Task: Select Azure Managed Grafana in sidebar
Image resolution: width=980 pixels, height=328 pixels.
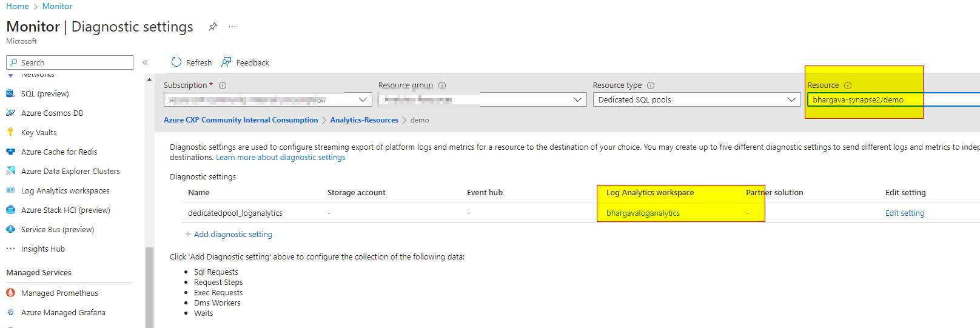Action: [63, 312]
